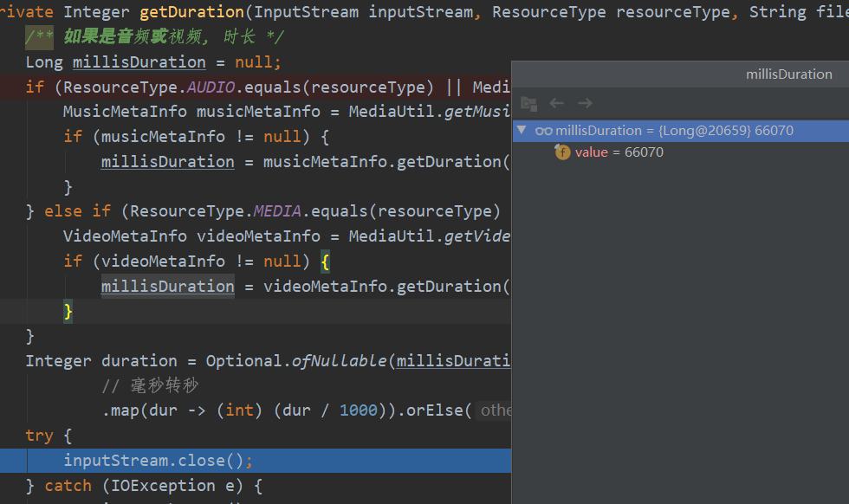Viewport: 849px width, 504px height.
Task: Click millisDuration assigned from musicMetaInfo.getDuration
Action: 167,162
